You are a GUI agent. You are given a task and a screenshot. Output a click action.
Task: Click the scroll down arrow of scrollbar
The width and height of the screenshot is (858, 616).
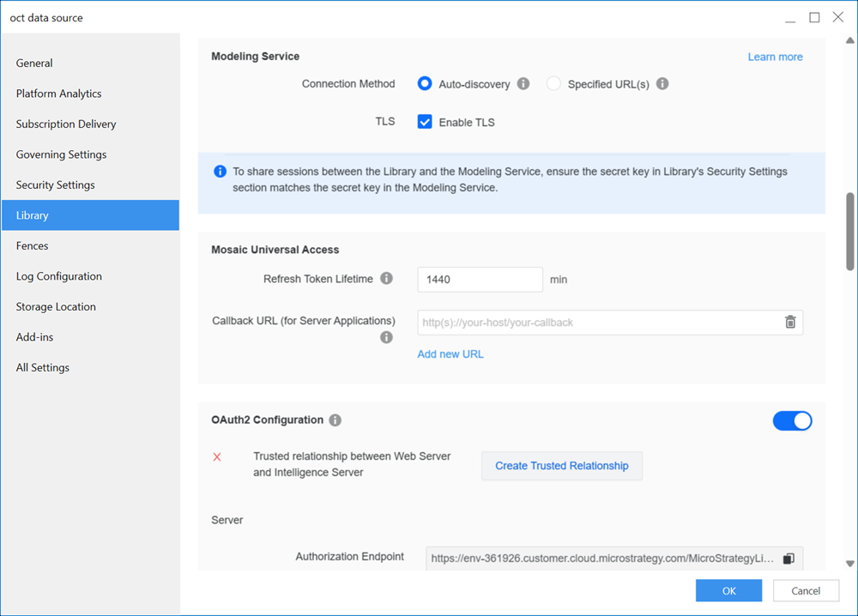pyautogui.click(x=849, y=564)
